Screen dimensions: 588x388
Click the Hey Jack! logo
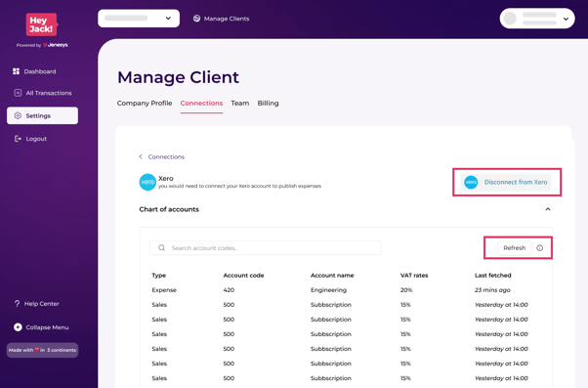42,24
